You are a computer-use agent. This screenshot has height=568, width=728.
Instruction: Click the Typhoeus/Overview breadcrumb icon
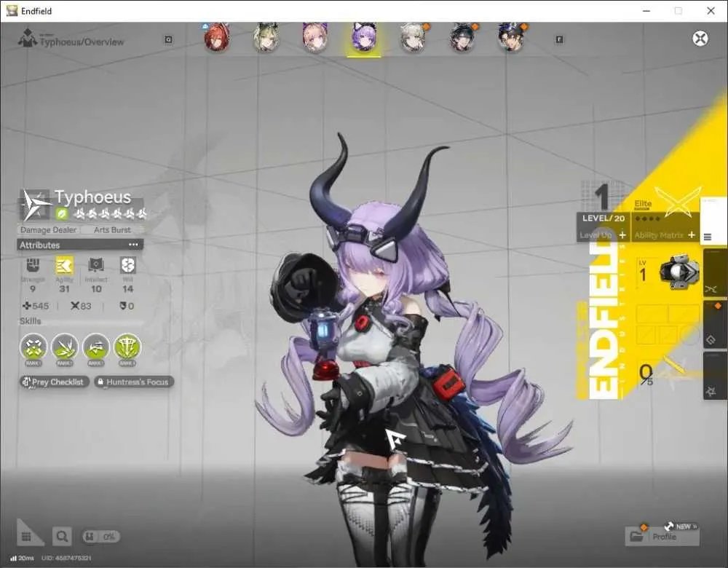[28, 38]
